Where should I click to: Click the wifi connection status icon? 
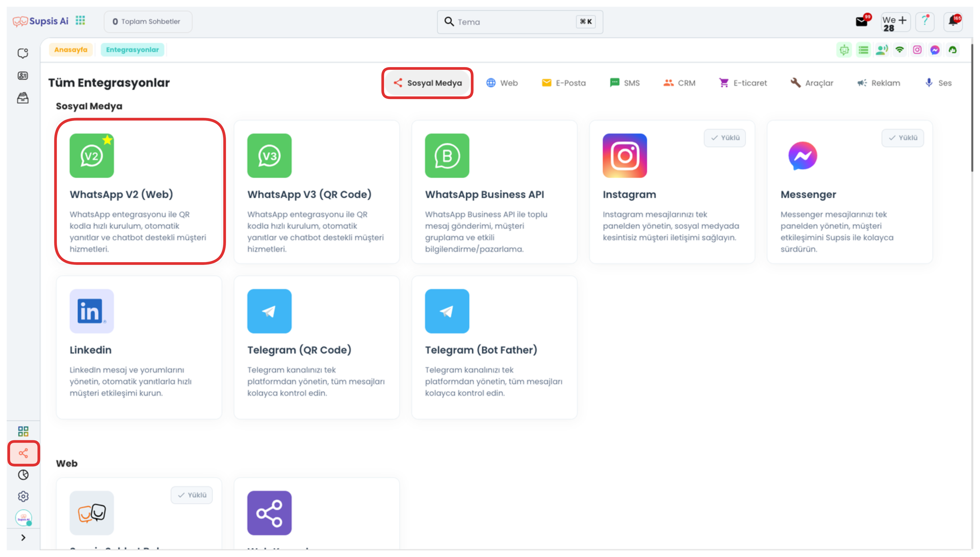(x=900, y=50)
